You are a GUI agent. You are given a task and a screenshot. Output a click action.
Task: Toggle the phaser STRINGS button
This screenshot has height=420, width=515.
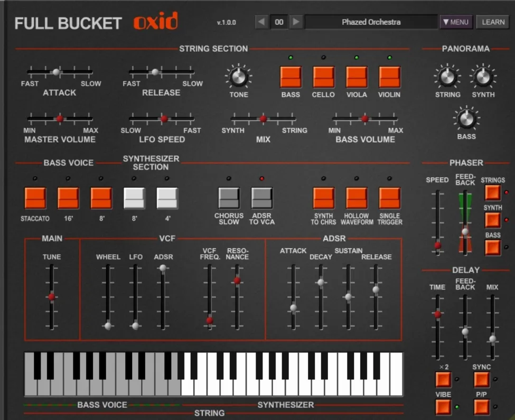493,192
